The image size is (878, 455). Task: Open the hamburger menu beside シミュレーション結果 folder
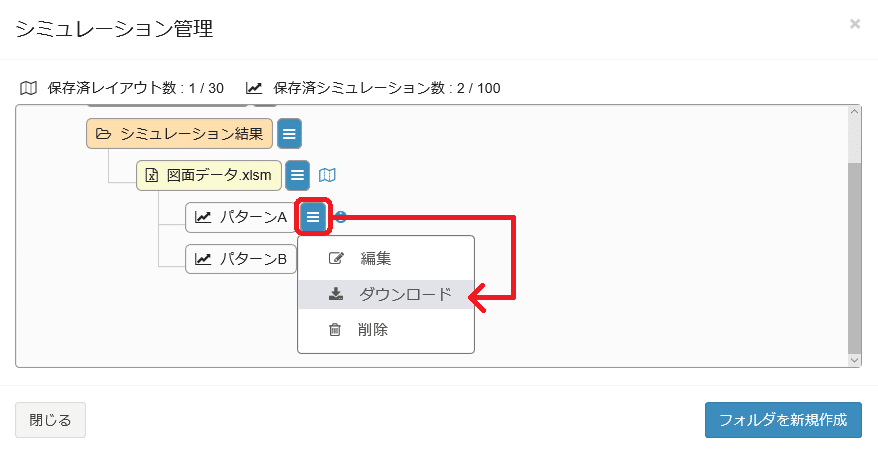tap(289, 134)
